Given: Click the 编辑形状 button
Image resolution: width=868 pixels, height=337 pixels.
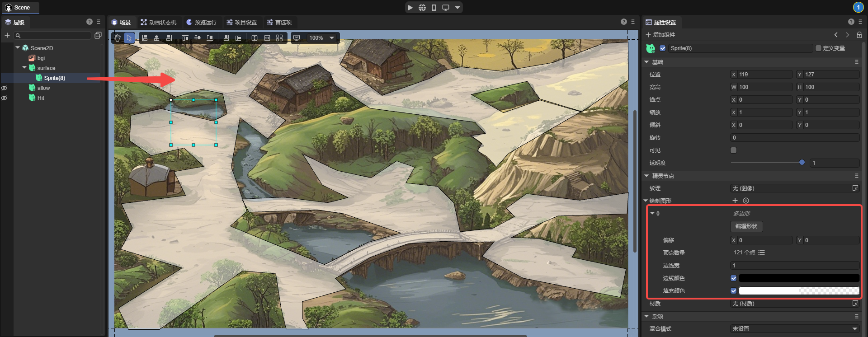Looking at the screenshot, I should tap(746, 226).
